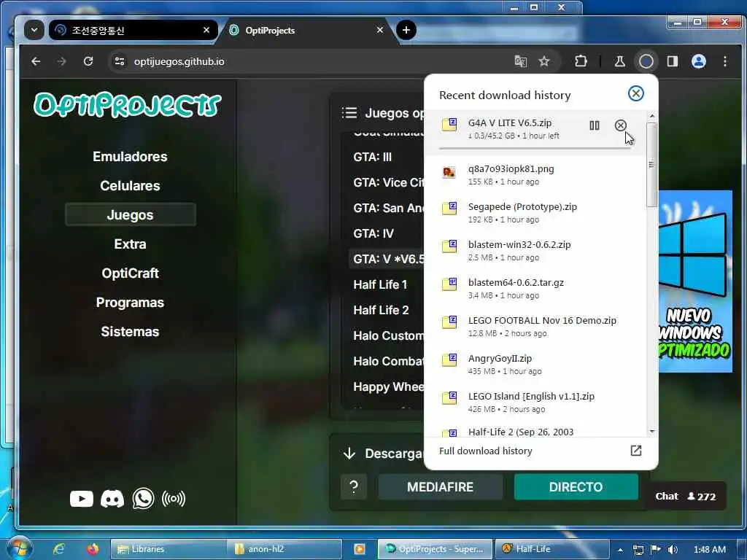Image resolution: width=747 pixels, height=560 pixels.
Task: Open the Chat widget button
Action: coord(685,496)
